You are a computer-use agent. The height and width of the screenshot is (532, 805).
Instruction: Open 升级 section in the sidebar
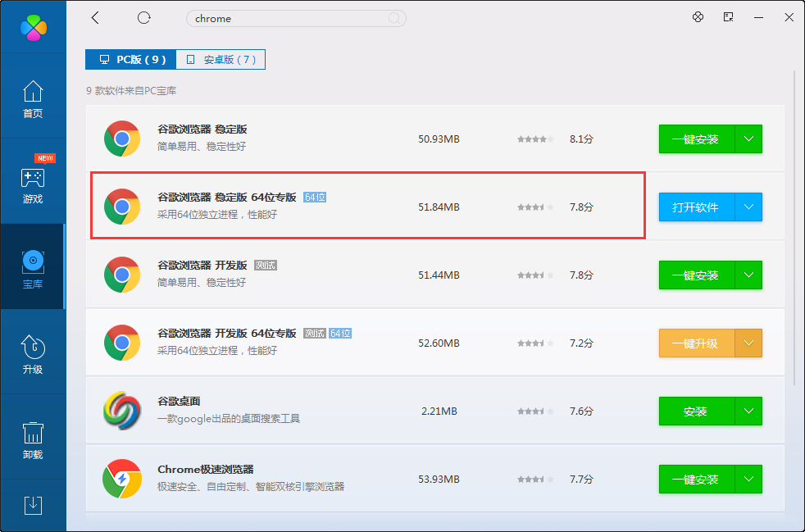click(x=33, y=352)
